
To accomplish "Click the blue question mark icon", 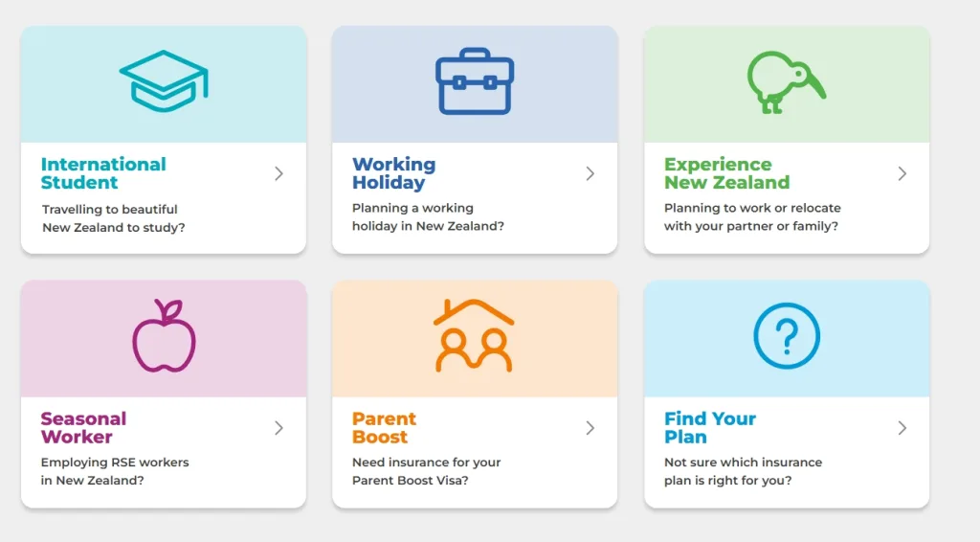I will point(787,336).
